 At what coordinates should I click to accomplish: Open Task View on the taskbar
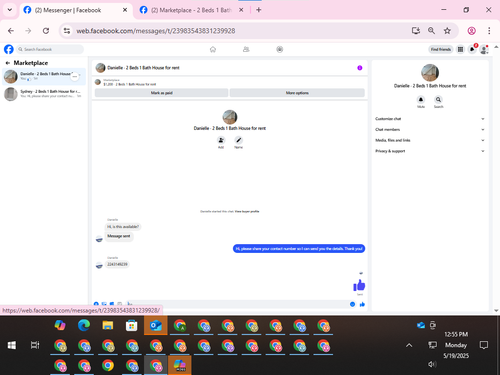coord(35,345)
